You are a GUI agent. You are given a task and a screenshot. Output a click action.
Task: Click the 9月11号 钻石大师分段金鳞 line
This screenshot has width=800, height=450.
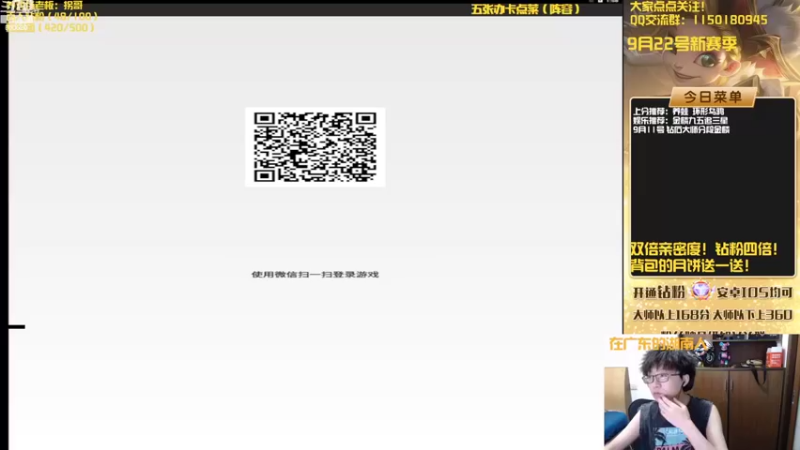(x=681, y=130)
